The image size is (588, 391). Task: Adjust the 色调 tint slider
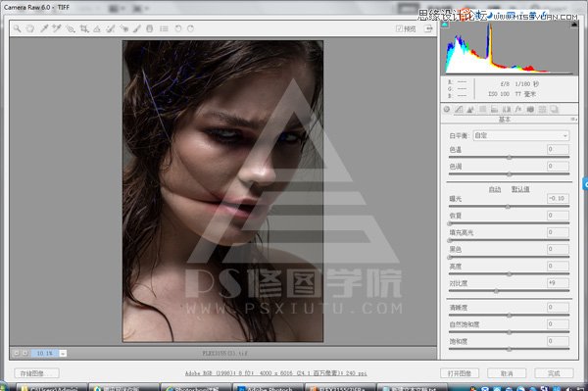coord(510,174)
